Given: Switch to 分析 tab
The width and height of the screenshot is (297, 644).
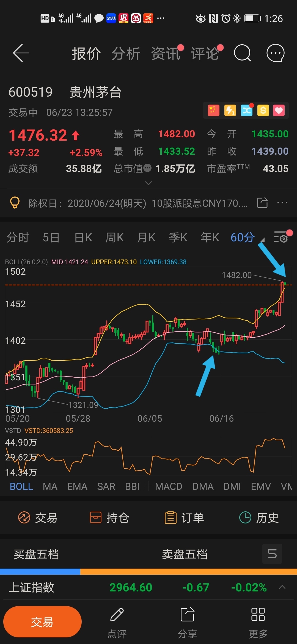Looking at the screenshot, I should point(126,53).
